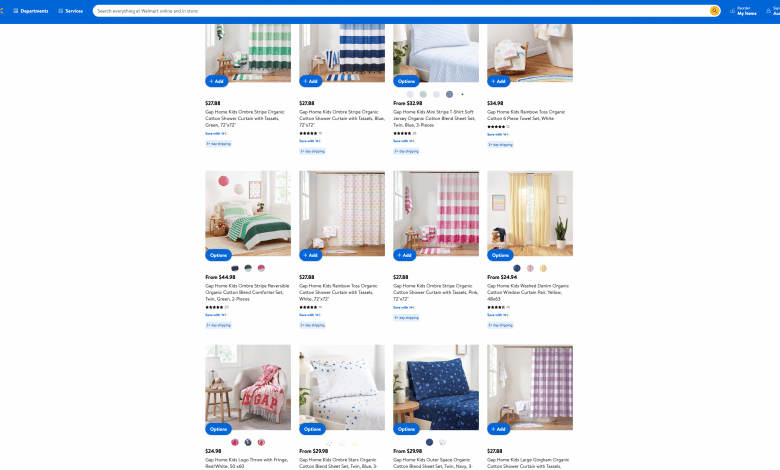Viewport: 780px width, 470px height.
Task: Add the Rainbow Toss 6 Piece Towel Set
Action: (x=498, y=81)
